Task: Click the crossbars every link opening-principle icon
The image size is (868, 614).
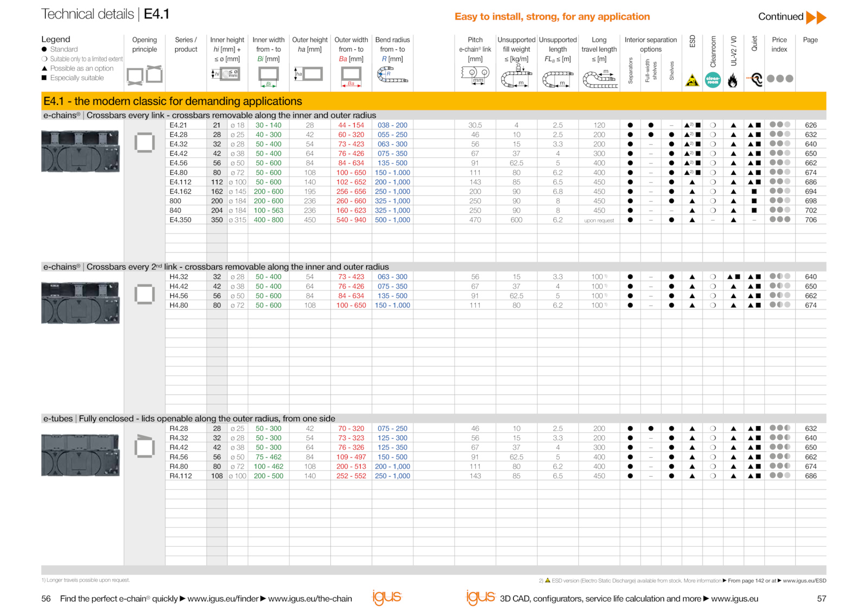Action: pos(144,143)
